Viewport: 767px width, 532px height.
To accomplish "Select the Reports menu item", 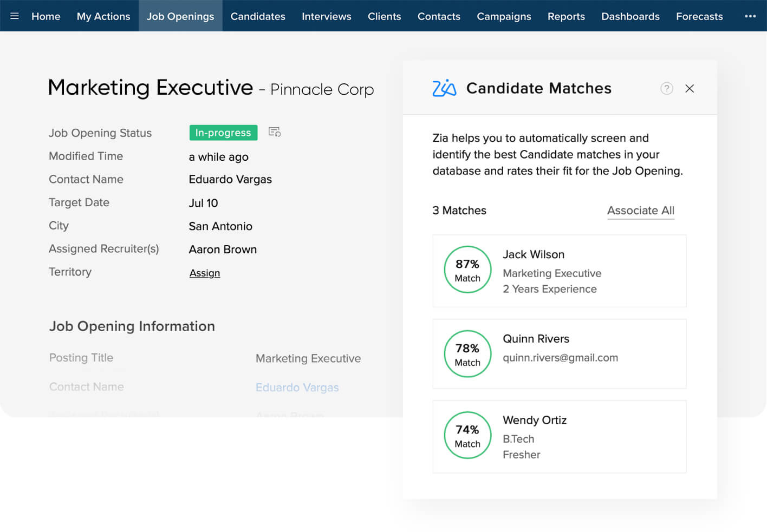I will click(566, 16).
